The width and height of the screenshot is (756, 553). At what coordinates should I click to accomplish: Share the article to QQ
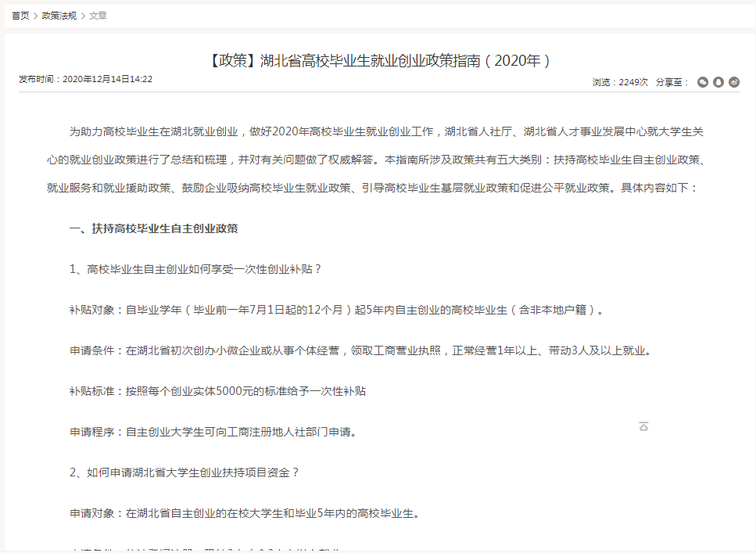(718, 82)
